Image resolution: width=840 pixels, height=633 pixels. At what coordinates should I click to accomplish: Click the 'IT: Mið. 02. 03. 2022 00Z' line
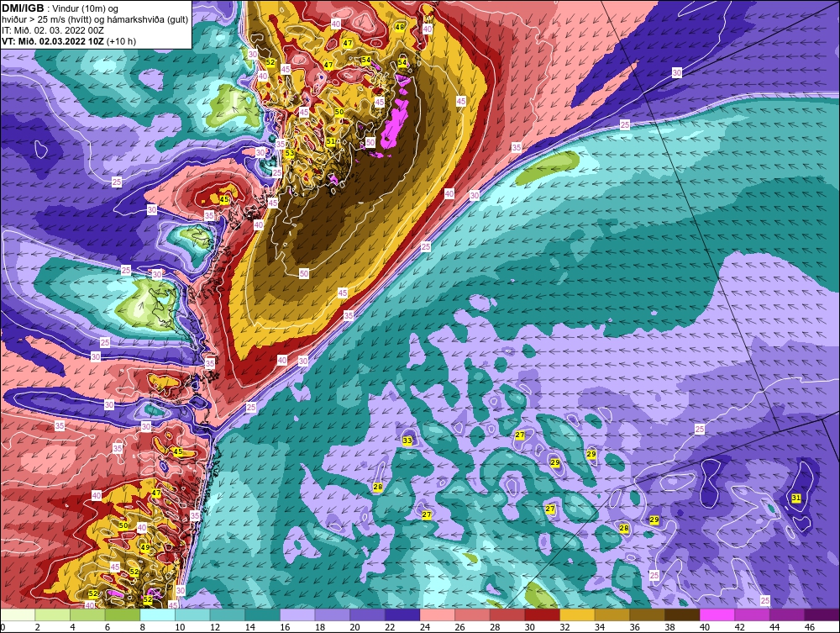tap(52, 30)
